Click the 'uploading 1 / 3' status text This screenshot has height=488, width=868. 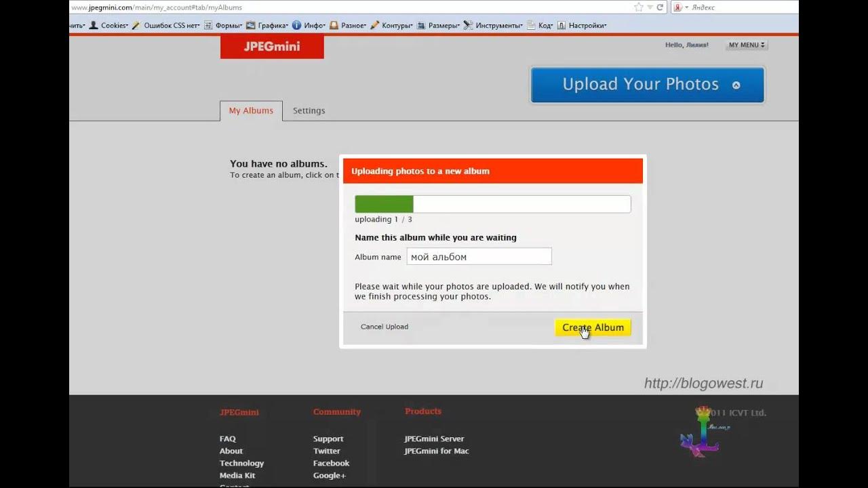[x=383, y=220]
